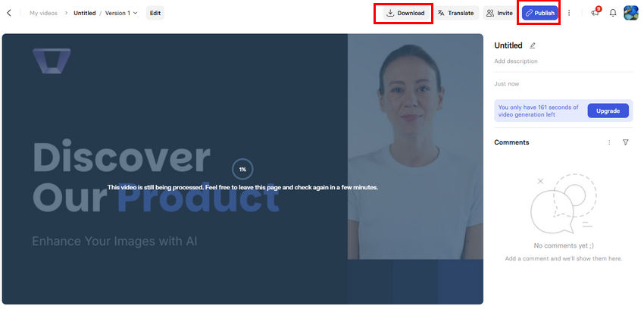Image resolution: width=644 pixels, height=309 pixels.
Task: Invite collaborators with Invite button
Action: click(500, 13)
